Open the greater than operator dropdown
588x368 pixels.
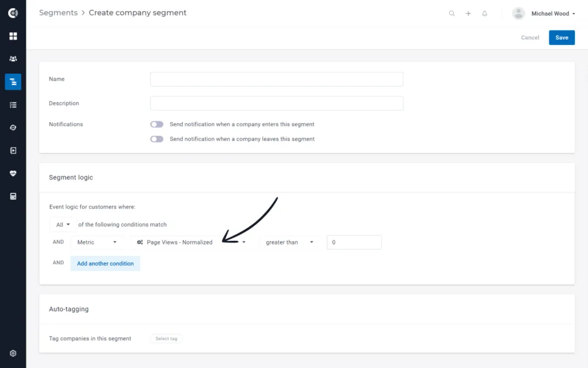(289, 242)
